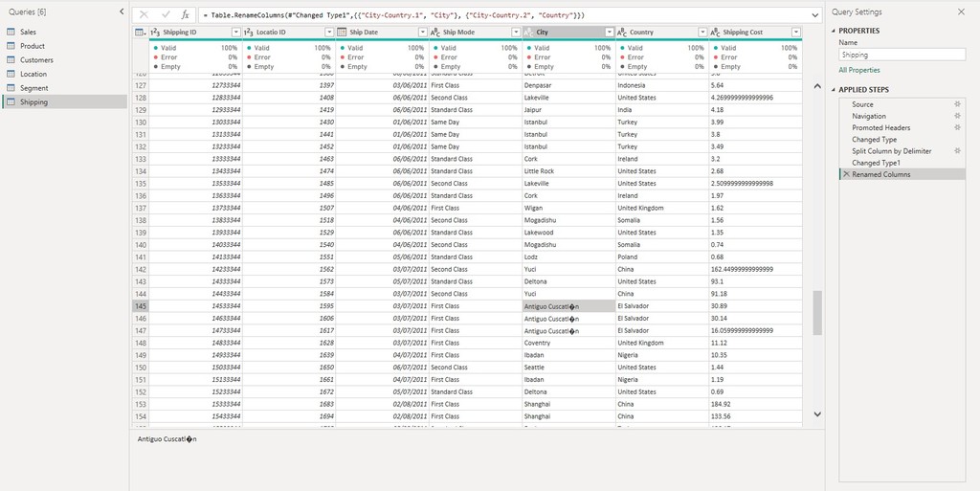
Task: Expand the formula bar with the chevron
Action: click(x=815, y=14)
